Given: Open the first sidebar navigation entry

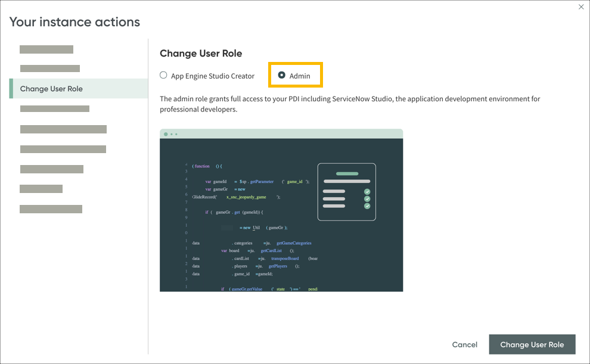Looking at the screenshot, I should point(46,49).
